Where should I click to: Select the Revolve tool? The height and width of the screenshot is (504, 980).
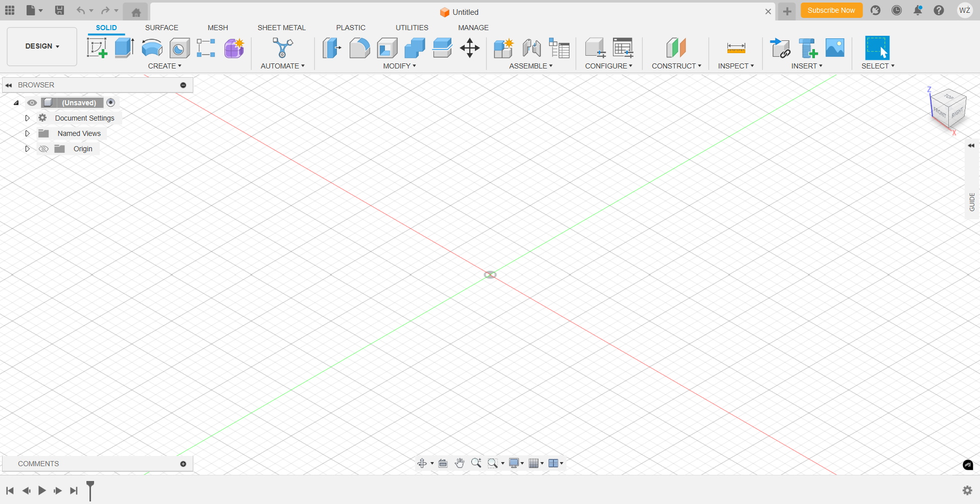click(152, 48)
